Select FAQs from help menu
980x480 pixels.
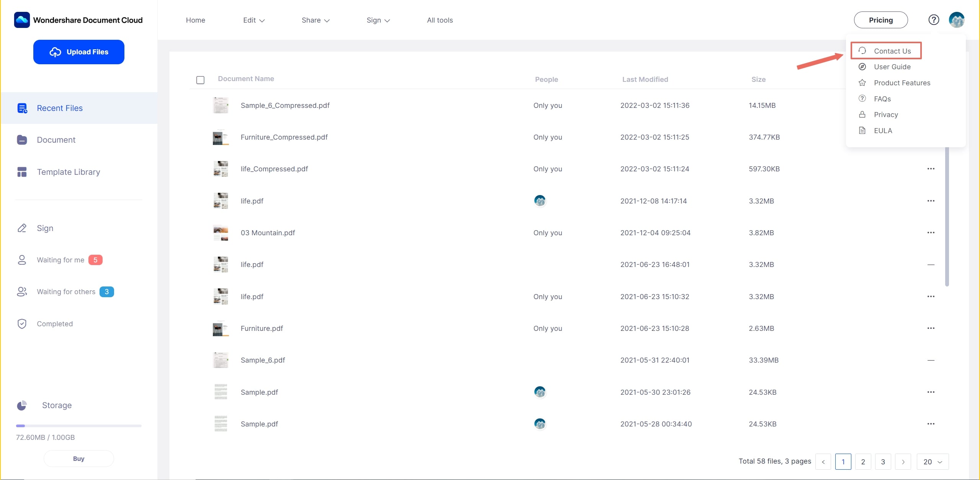pyautogui.click(x=882, y=99)
